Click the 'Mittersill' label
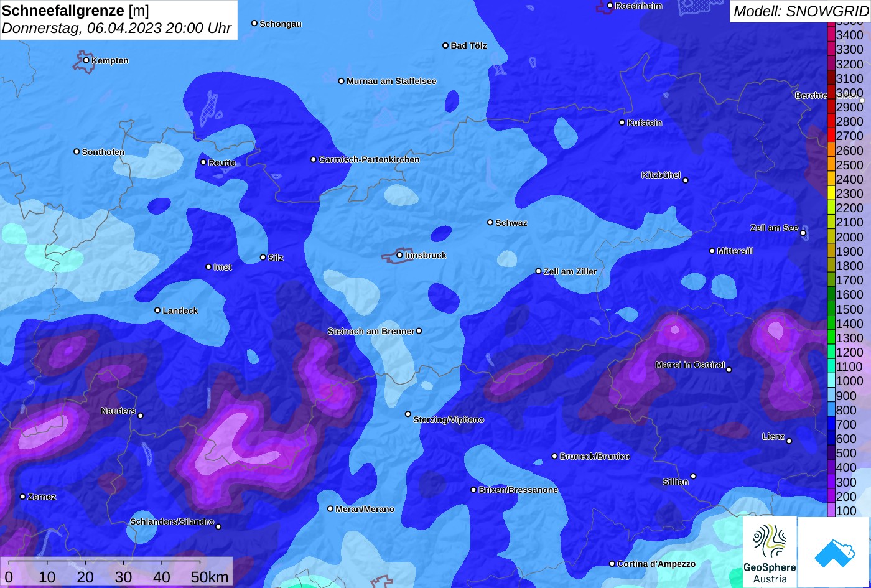 coord(735,251)
